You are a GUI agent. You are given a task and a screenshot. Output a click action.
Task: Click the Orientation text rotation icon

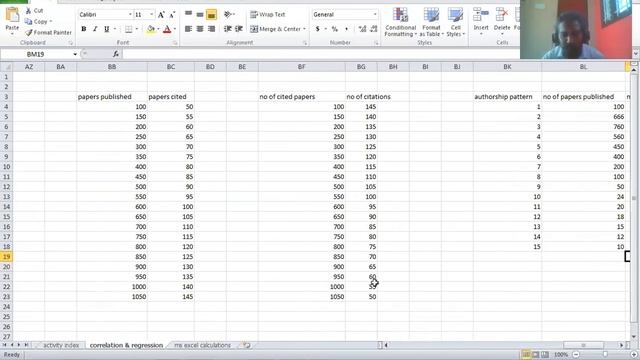(x=228, y=15)
